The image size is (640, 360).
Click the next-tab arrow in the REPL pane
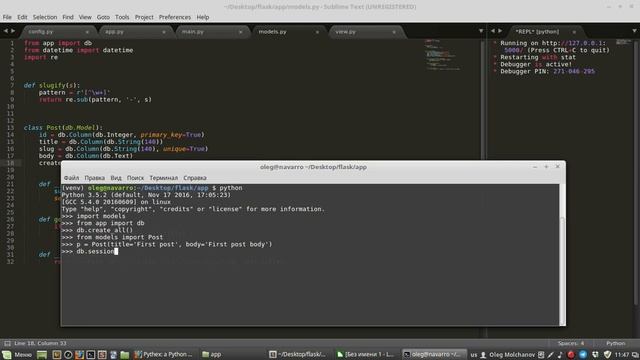coord(500,31)
